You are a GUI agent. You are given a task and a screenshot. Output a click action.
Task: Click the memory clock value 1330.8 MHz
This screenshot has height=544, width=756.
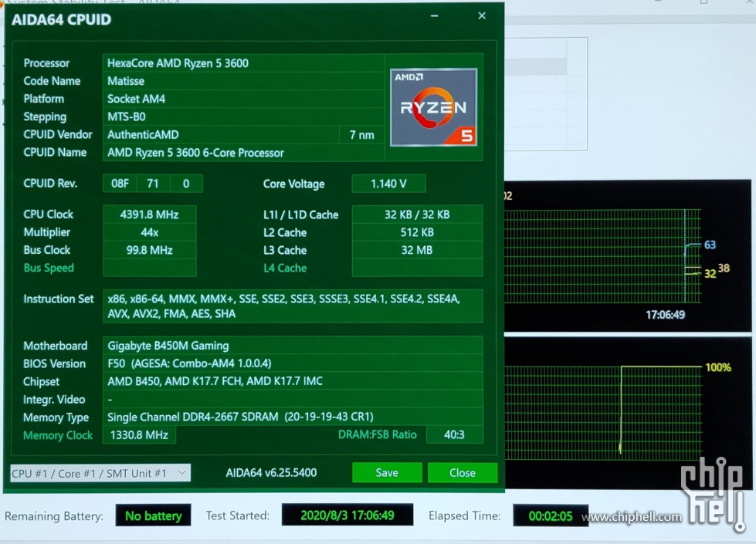point(139,435)
